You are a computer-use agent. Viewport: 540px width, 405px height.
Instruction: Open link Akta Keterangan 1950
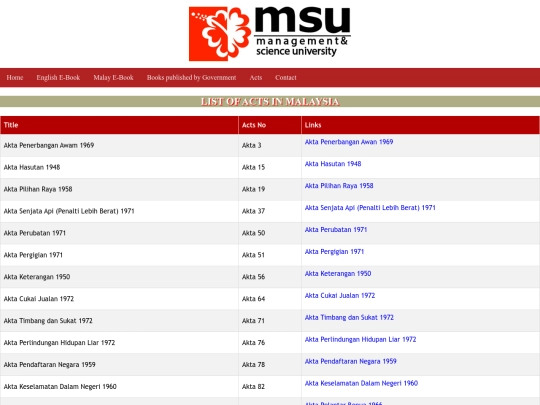pos(338,274)
